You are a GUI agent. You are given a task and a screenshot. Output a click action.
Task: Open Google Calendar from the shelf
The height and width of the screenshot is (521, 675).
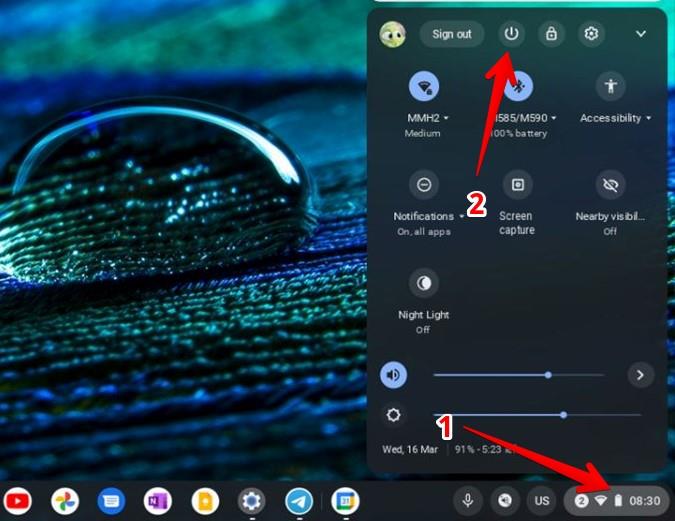pyautogui.click(x=345, y=501)
